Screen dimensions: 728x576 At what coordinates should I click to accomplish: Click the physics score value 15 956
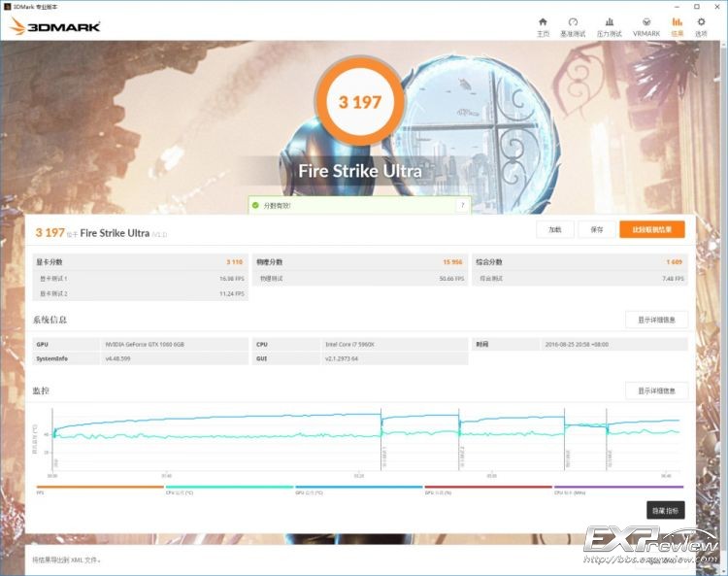pos(452,262)
